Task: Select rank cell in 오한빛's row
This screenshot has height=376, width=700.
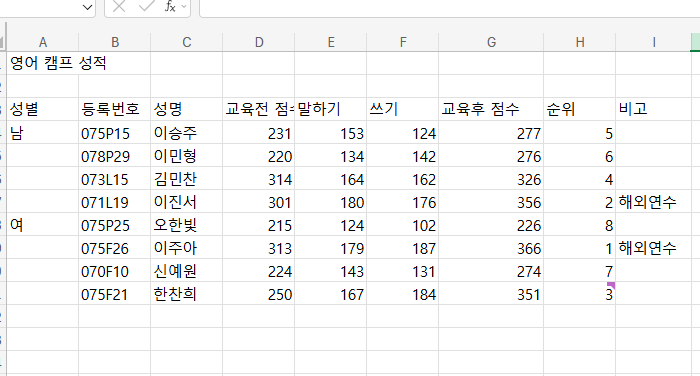Action: pyautogui.click(x=579, y=225)
